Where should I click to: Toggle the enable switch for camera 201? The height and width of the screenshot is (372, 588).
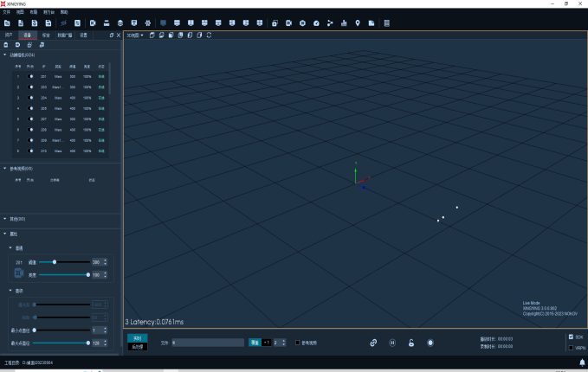pyautogui.click(x=30, y=76)
